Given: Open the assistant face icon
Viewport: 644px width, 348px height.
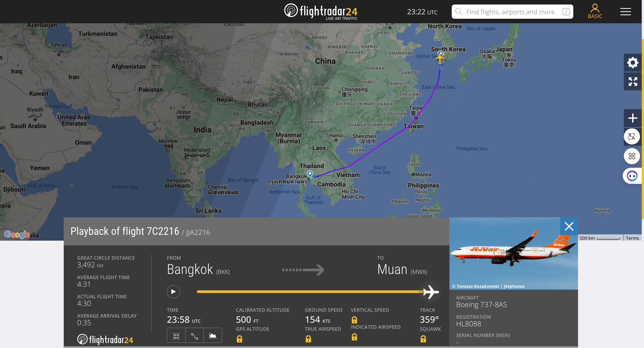Looking at the screenshot, I should pos(632,176).
